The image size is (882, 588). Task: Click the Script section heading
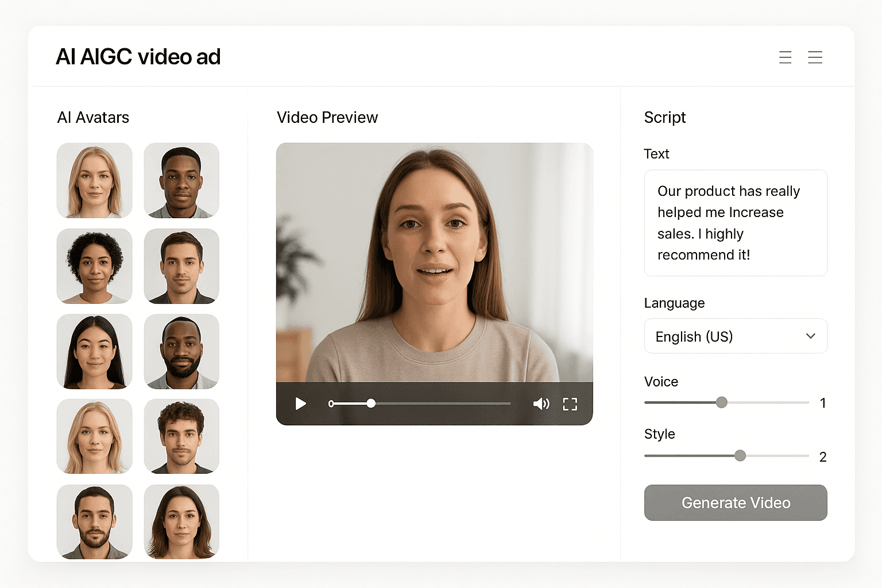pyautogui.click(x=664, y=117)
